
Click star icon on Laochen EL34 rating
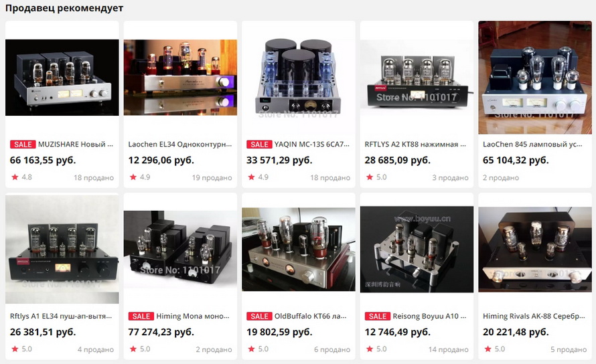(133, 177)
